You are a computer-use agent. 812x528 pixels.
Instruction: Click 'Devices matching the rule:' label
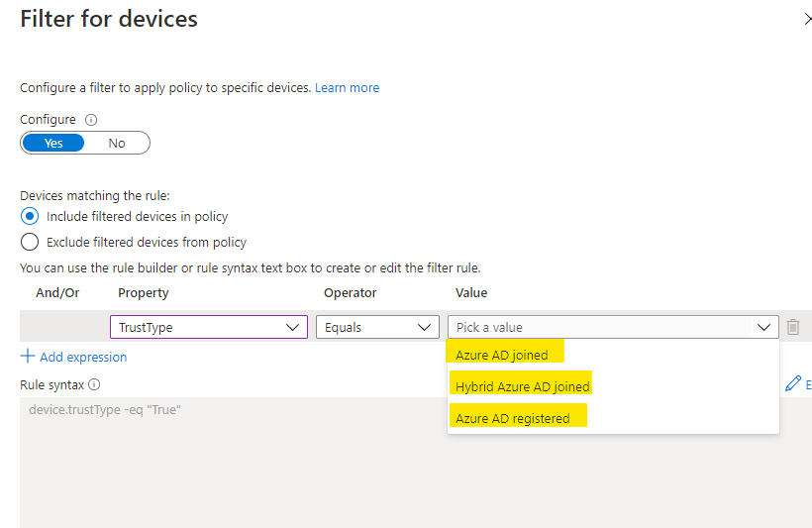tap(95, 195)
